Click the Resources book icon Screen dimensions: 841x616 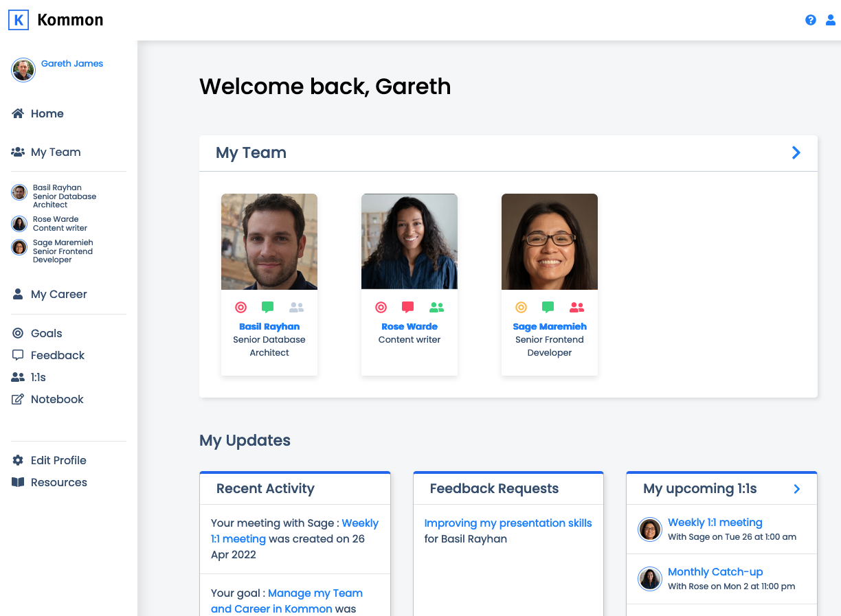click(18, 482)
